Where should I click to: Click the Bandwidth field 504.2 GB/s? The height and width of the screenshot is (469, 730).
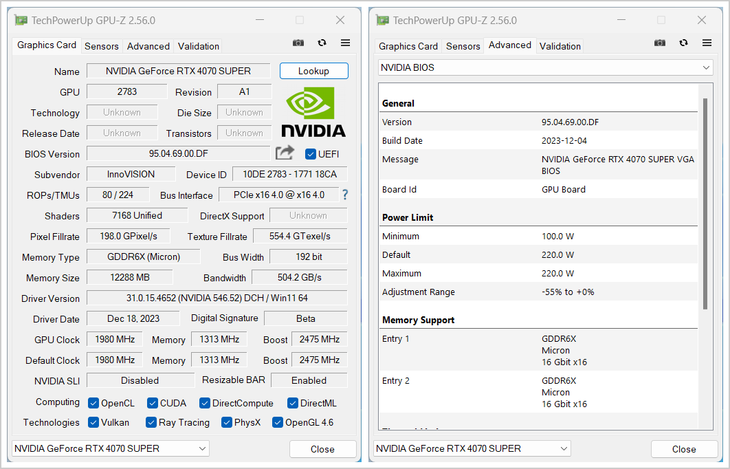pos(299,277)
